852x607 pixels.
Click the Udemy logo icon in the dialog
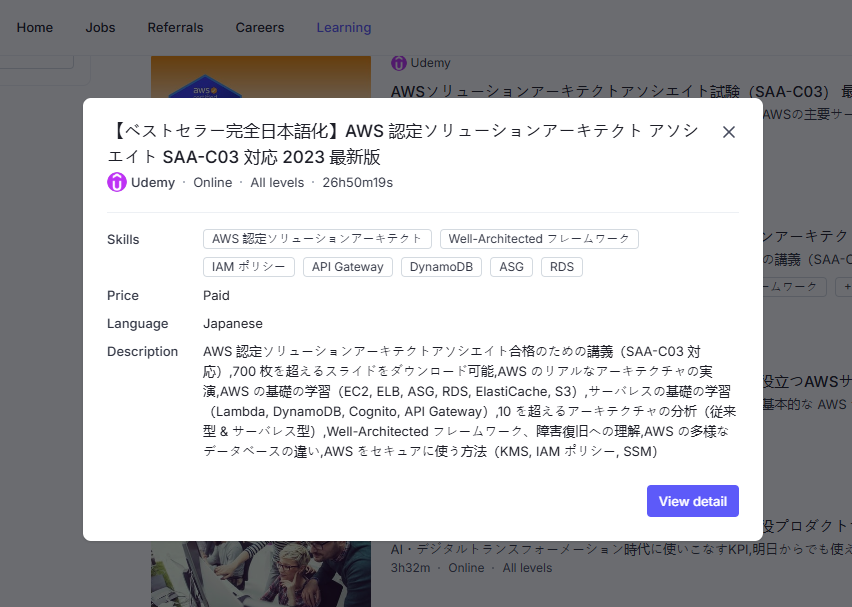(x=116, y=183)
